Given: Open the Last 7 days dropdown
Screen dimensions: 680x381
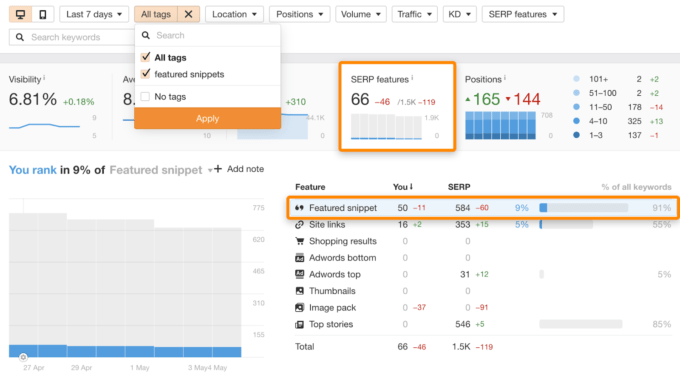Looking at the screenshot, I should 94,14.
